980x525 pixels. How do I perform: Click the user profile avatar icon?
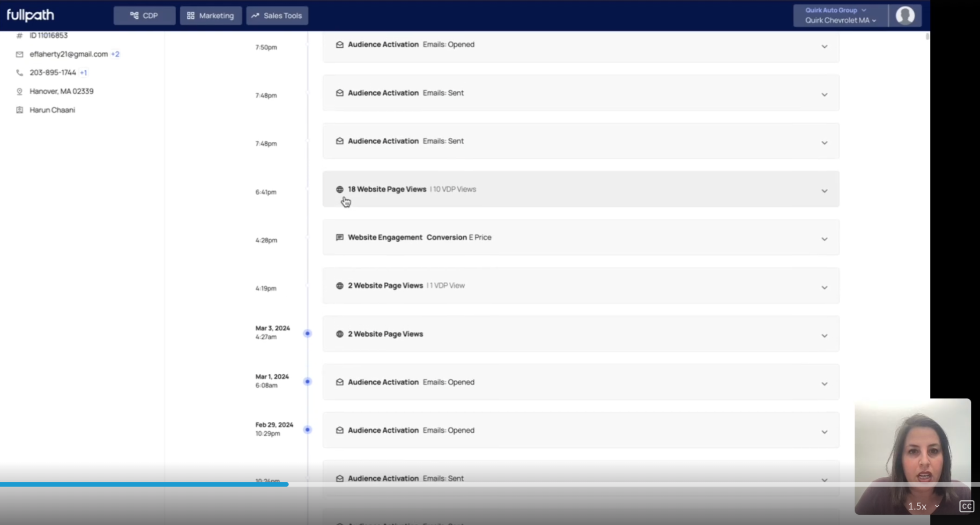tap(905, 15)
